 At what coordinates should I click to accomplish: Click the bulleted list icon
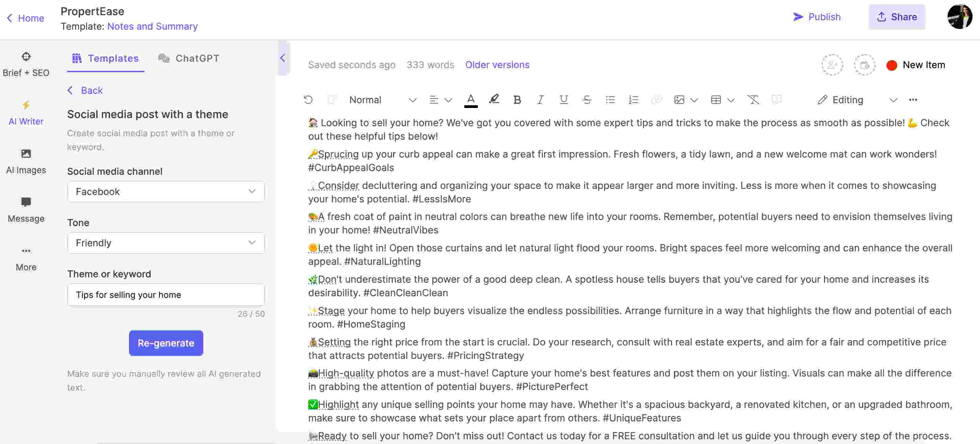(609, 99)
